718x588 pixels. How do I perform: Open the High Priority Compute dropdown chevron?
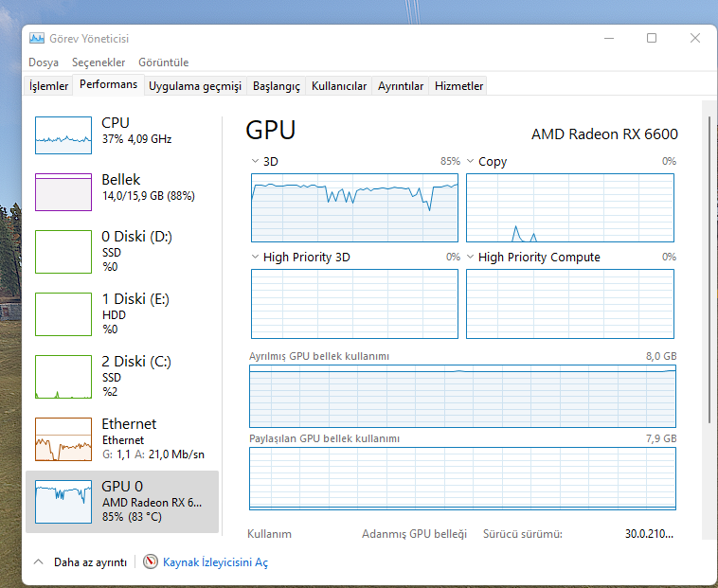(x=470, y=257)
